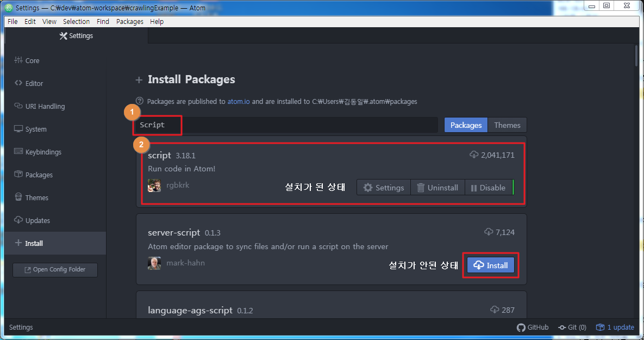
Task: Open the Edit menu
Action: tap(30, 21)
